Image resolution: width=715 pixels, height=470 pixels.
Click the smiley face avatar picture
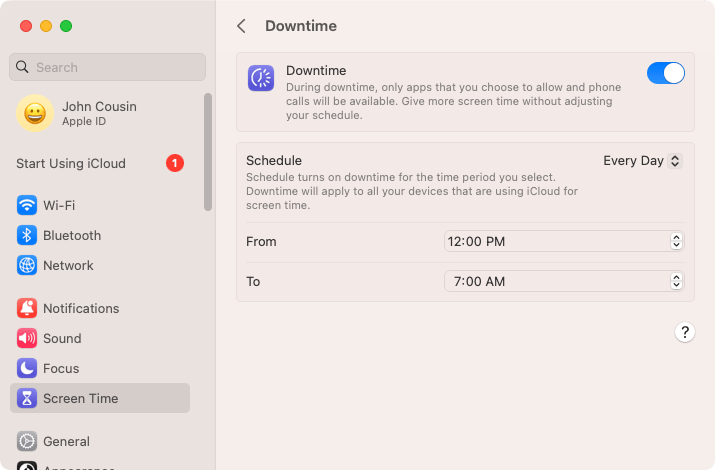pyautogui.click(x=35, y=113)
